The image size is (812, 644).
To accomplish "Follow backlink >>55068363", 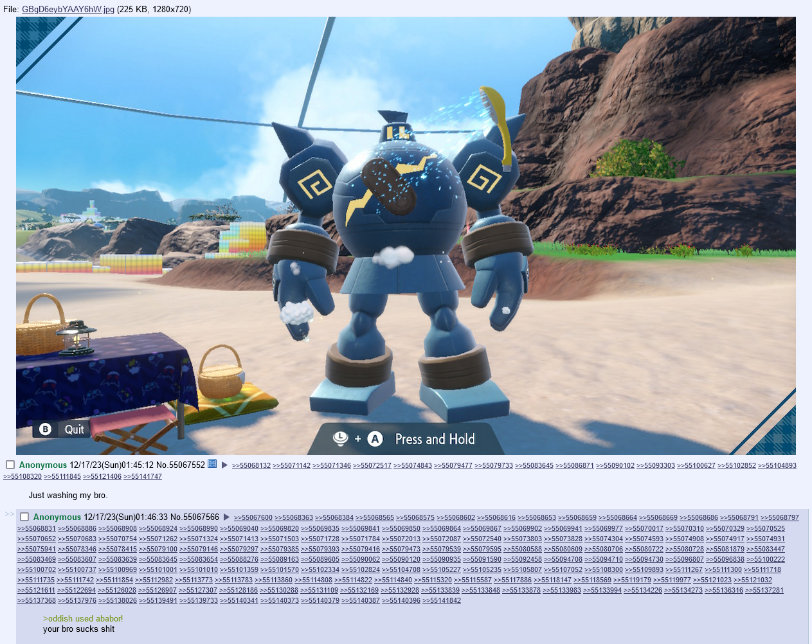I will [294, 517].
